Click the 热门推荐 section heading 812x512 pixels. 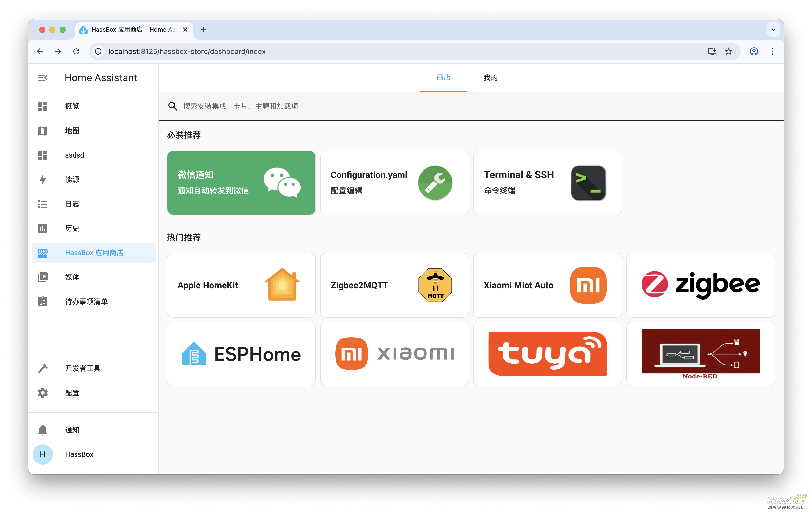184,238
